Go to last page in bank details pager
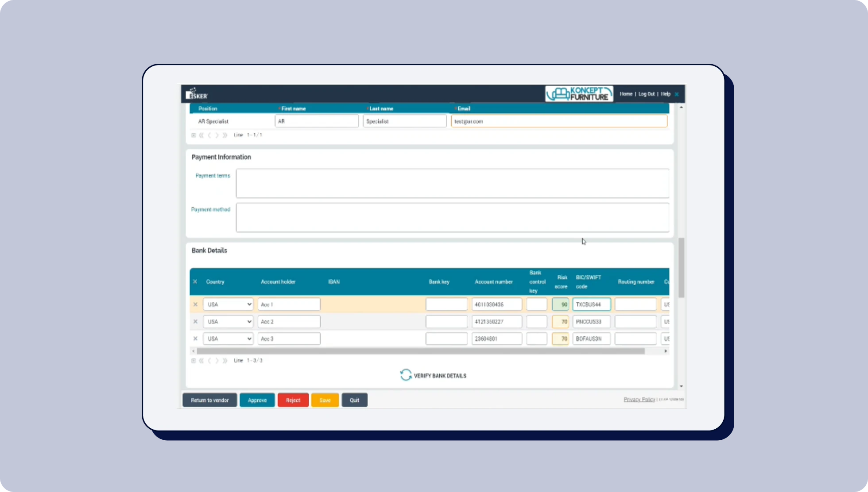Screen dimensions: 868x492 point(225,361)
